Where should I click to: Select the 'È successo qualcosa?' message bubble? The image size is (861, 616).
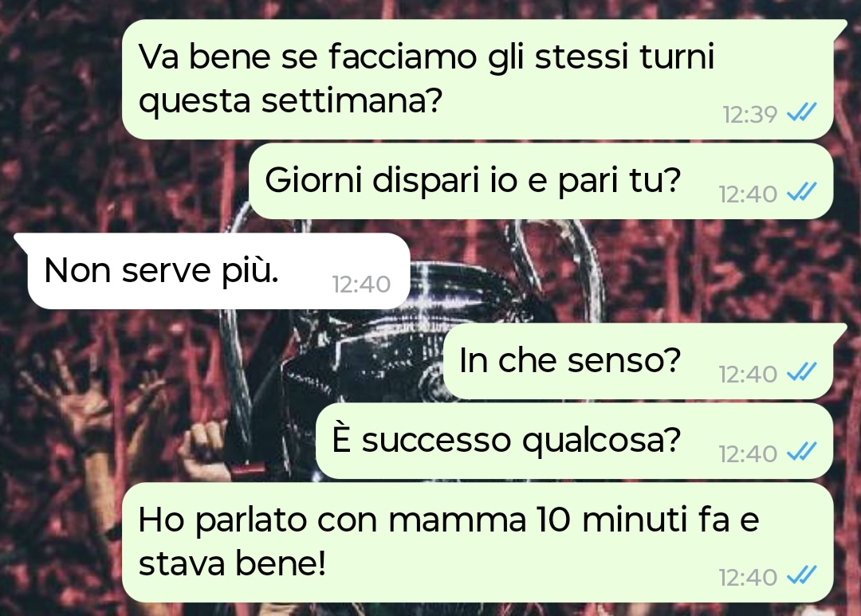[x=574, y=441]
